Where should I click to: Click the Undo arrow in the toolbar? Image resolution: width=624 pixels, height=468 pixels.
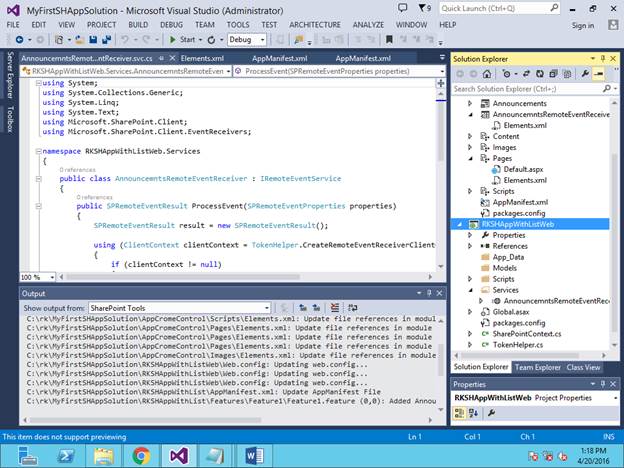pos(125,40)
